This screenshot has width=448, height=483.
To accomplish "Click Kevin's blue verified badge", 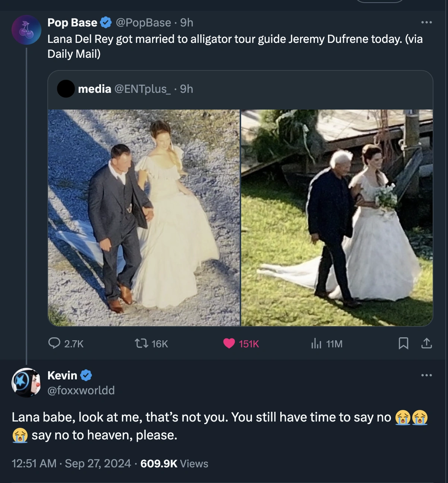I will (86, 375).
